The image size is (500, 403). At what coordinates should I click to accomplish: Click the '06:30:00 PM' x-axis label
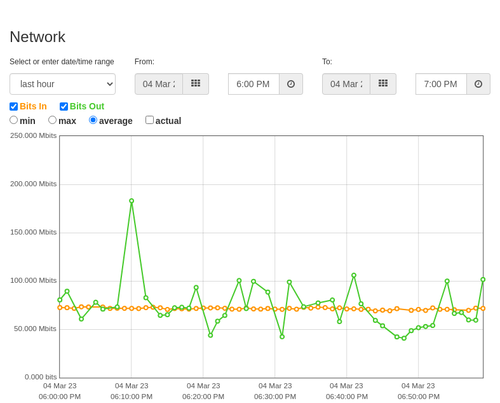click(275, 397)
